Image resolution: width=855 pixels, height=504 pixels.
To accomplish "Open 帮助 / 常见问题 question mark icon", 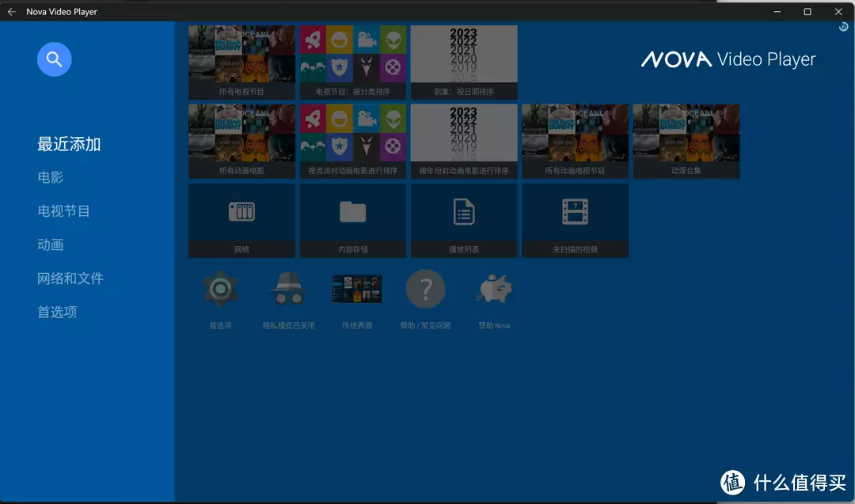I will (426, 289).
